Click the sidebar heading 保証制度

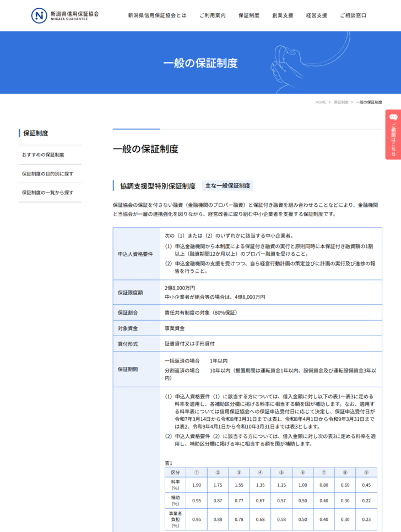(x=36, y=133)
